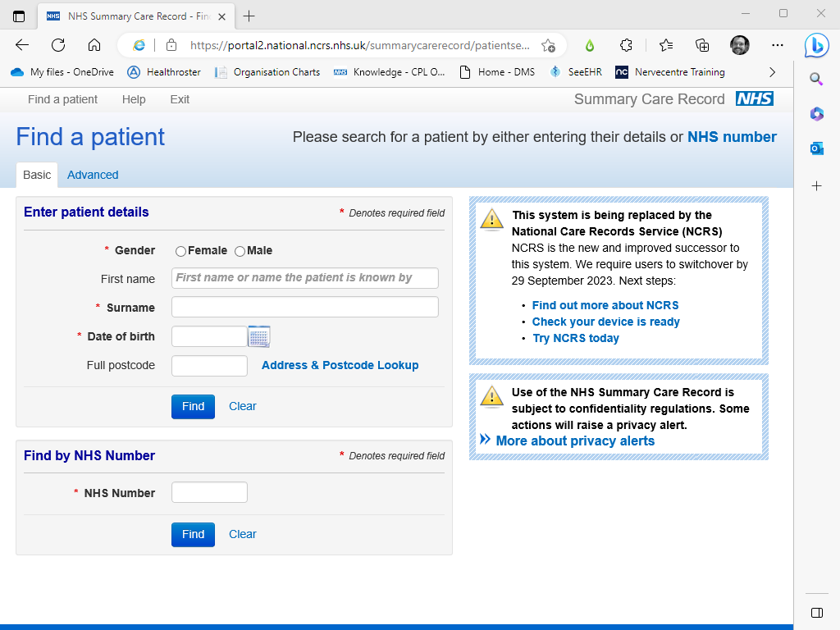Click the Exit menu item
Image resolution: width=840 pixels, height=630 pixels.
[180, 99]
